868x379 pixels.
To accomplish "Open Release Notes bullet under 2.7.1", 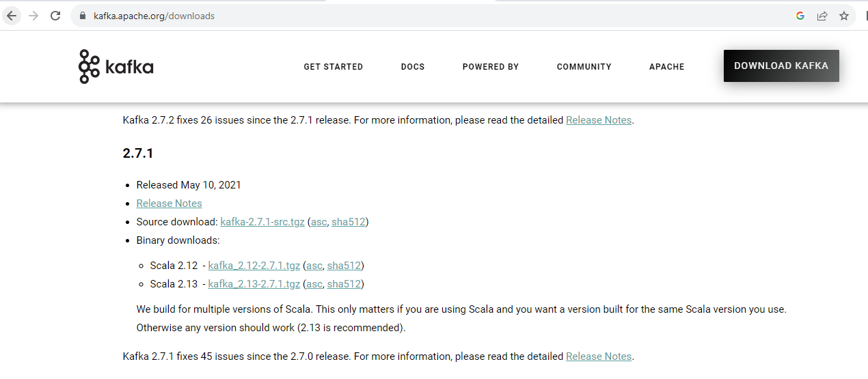I will point(169,203).
